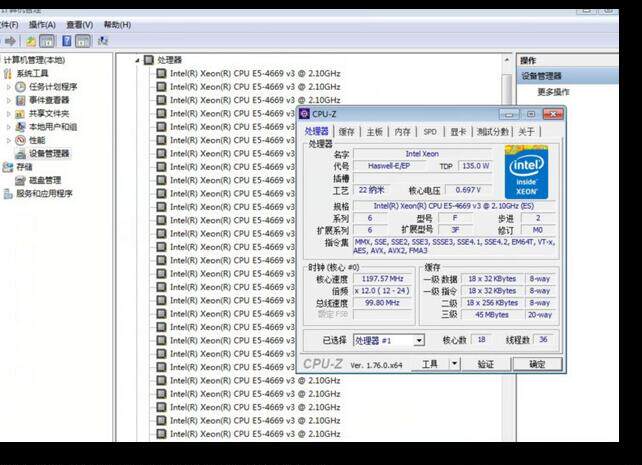Select 磁盘管理 in the console tree
Screen dimensions: 642x465
(45, 180)
